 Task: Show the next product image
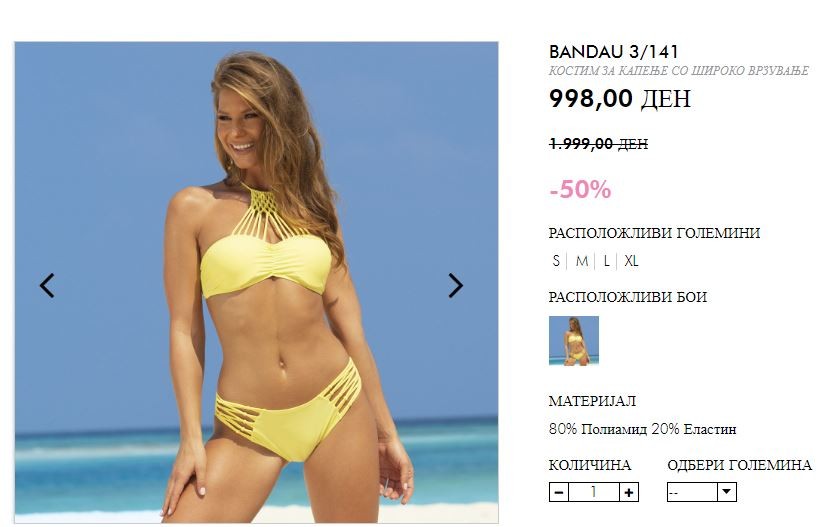click(455, 286)
